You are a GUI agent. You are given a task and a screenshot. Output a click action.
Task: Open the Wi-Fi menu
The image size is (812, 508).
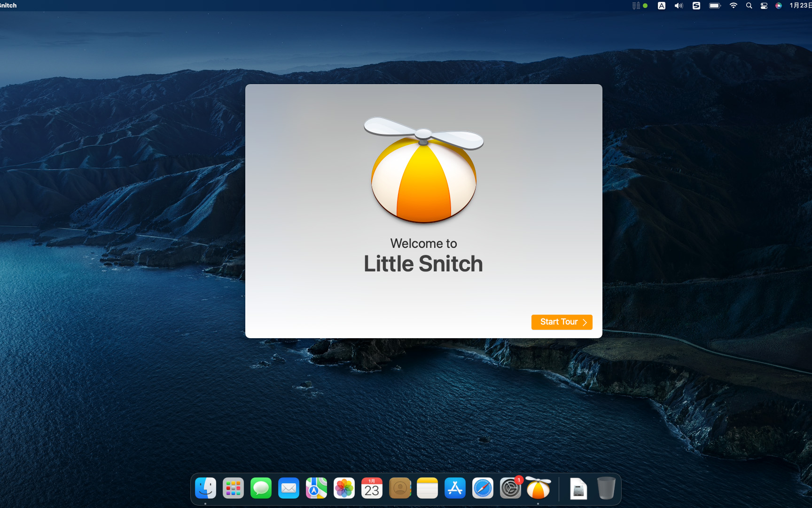[x=733, y=6]
